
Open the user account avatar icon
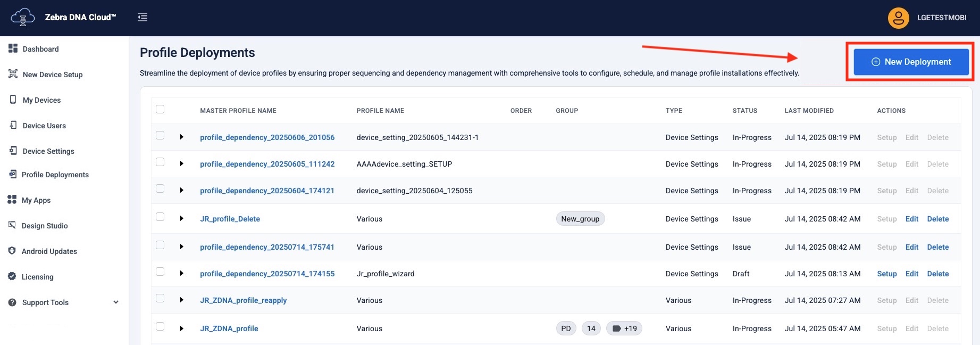point(898,18)
